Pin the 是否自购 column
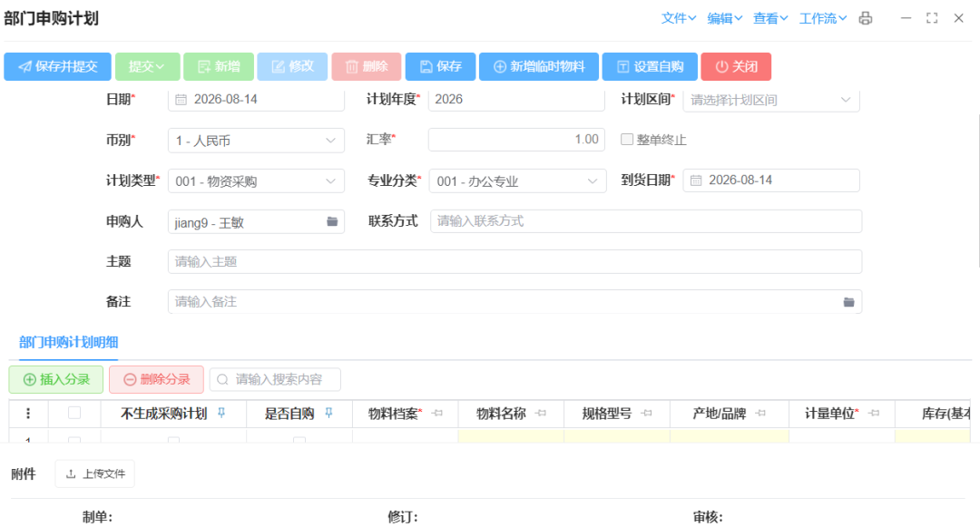The image size is (980, 527). 328,413
